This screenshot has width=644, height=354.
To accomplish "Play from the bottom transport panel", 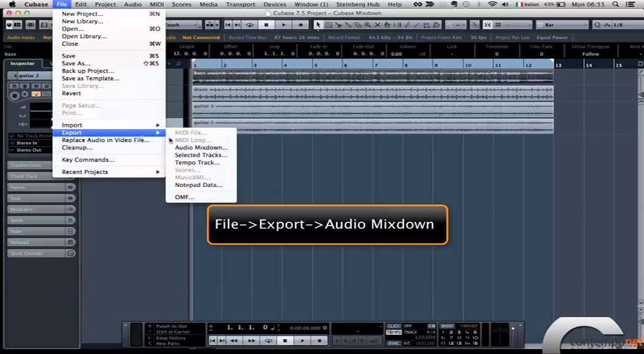I will coord(302,340).
